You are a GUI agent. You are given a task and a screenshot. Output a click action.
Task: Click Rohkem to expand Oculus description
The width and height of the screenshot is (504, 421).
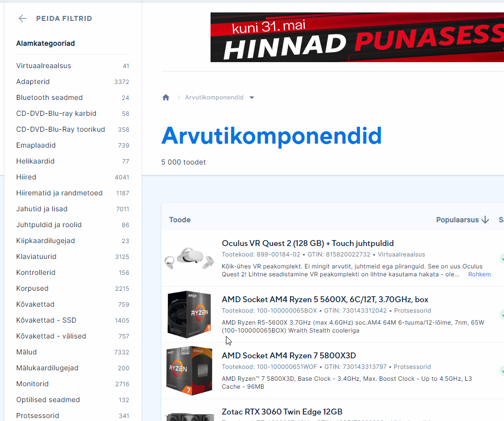pos(479,274)
